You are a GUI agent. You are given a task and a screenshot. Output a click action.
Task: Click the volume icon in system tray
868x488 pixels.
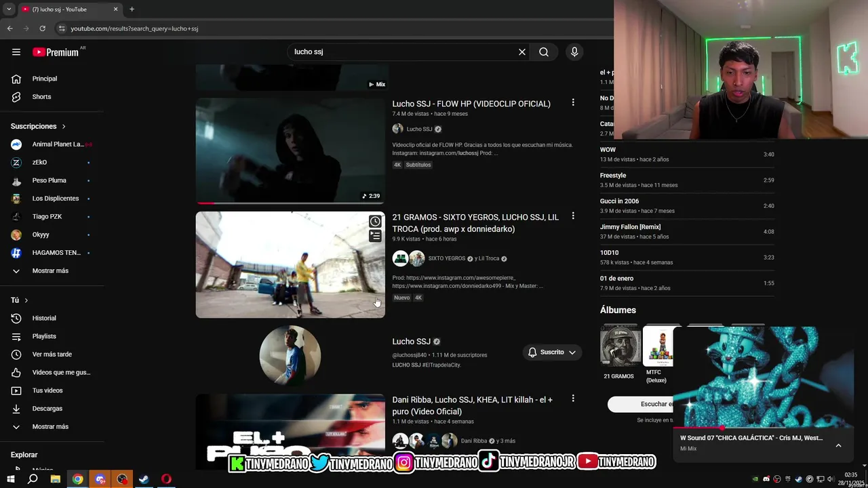click(831, 479)
